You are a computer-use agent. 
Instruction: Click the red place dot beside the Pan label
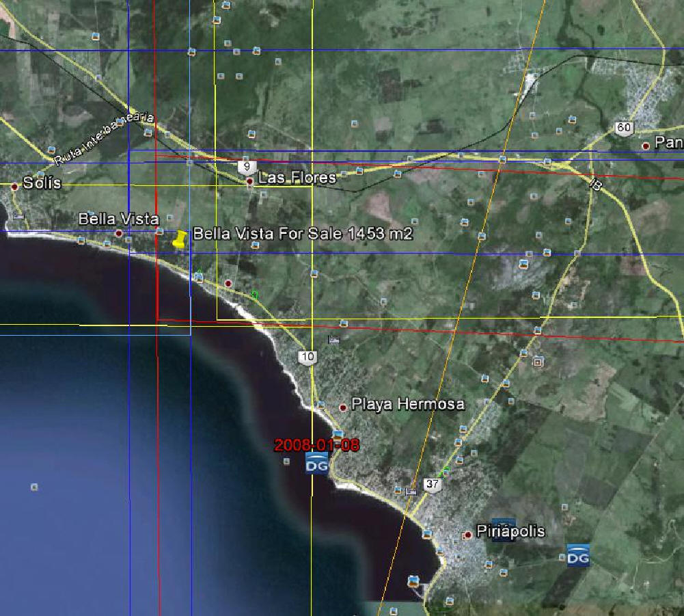point(646,146)
